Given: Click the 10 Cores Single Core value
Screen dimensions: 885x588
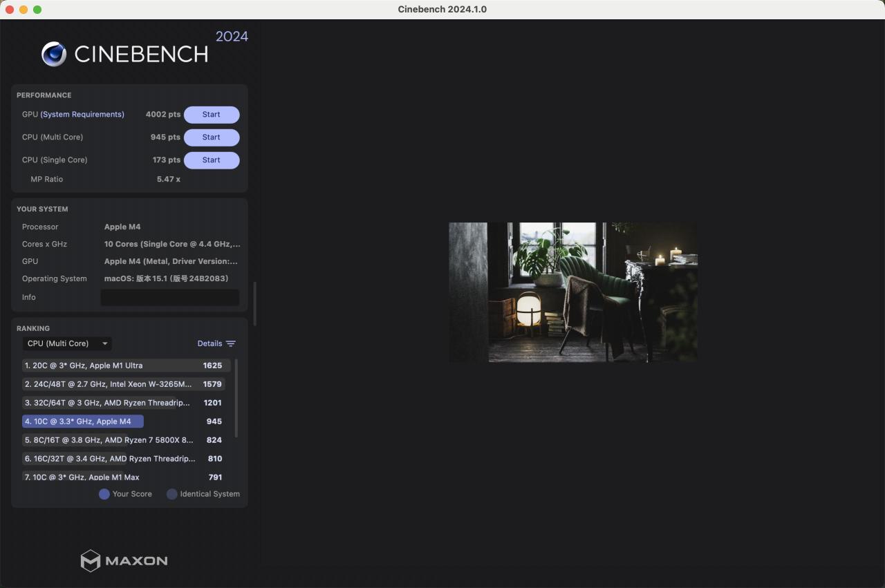Looking at the screenshot, I should (172, 245).
